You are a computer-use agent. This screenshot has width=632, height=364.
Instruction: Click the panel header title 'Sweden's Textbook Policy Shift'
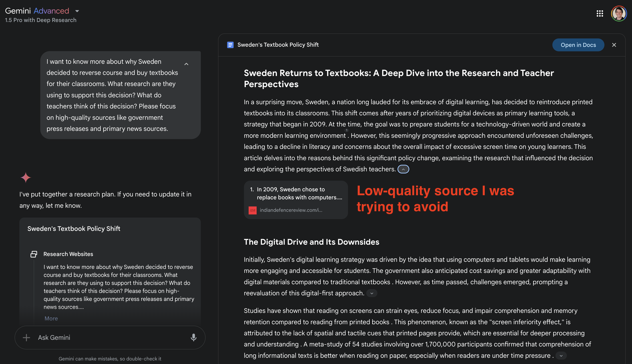(278, 45)
